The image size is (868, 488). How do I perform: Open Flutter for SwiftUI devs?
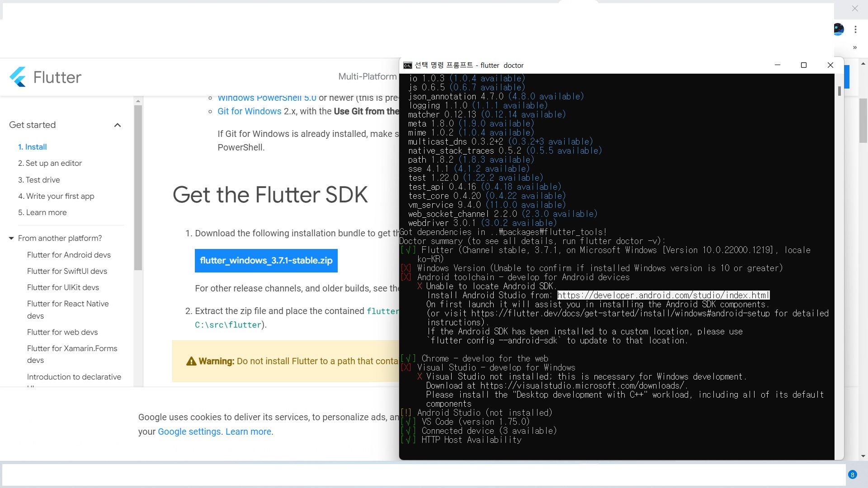pos(67,271)
